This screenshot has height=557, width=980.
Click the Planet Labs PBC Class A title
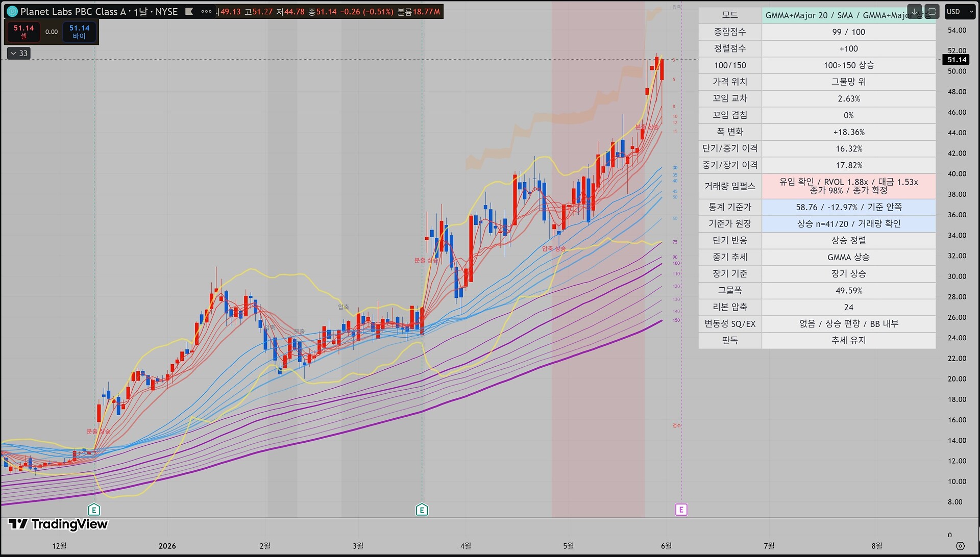click(x=72, y=11)
